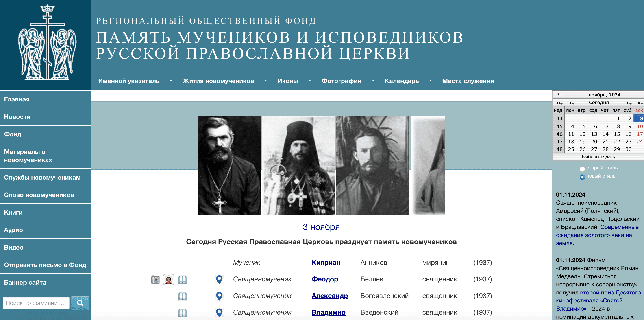Show map location for Александр Богоявленский
Screen dimensions: 644x320
219,296
